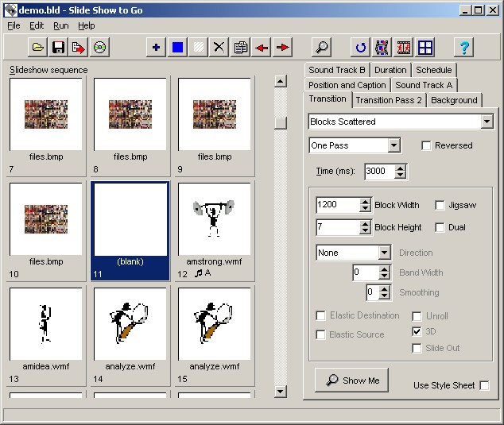
Task: Tick the Jigsaw checkbox
Action: (x=440, y=205)
